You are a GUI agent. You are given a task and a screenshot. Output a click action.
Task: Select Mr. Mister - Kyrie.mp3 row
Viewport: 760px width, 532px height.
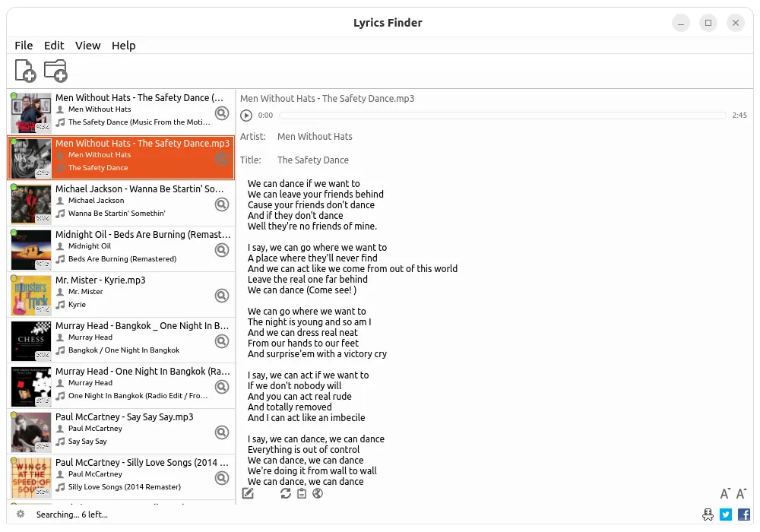click(x=121, y=295)
